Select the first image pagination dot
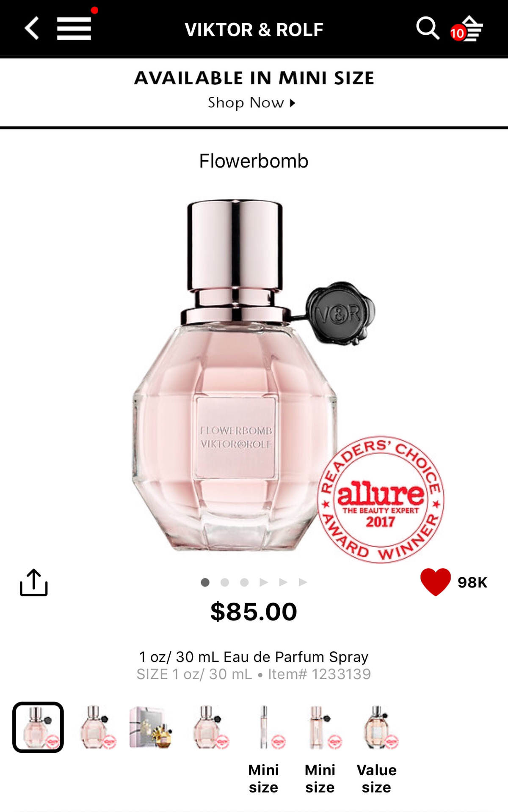Image resolution: width=508 pixels, height=812 pixels. 205,582
